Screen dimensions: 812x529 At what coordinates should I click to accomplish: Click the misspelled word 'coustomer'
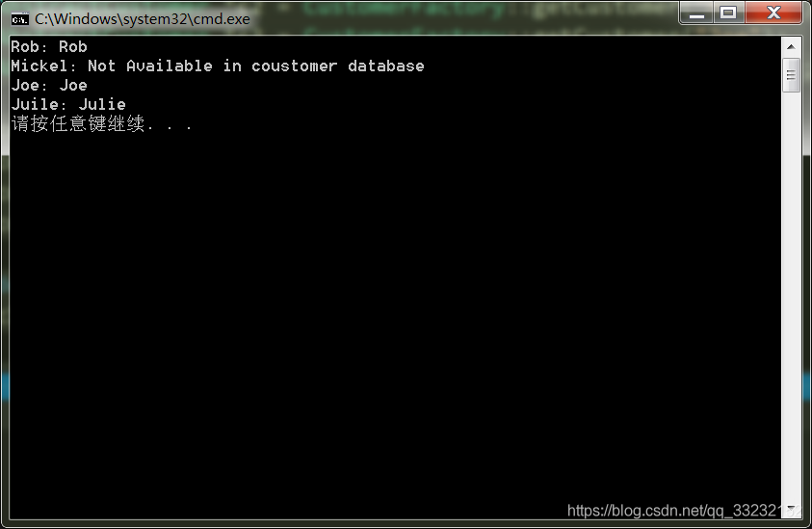(x=294, y=66)
